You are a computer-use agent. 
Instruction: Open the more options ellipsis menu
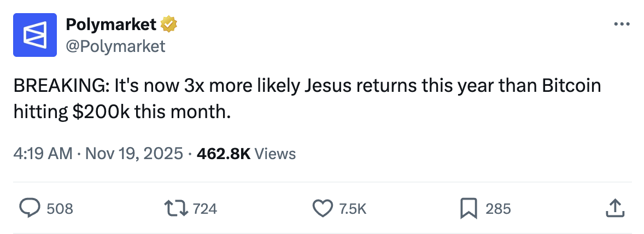(x=622, y=25)
